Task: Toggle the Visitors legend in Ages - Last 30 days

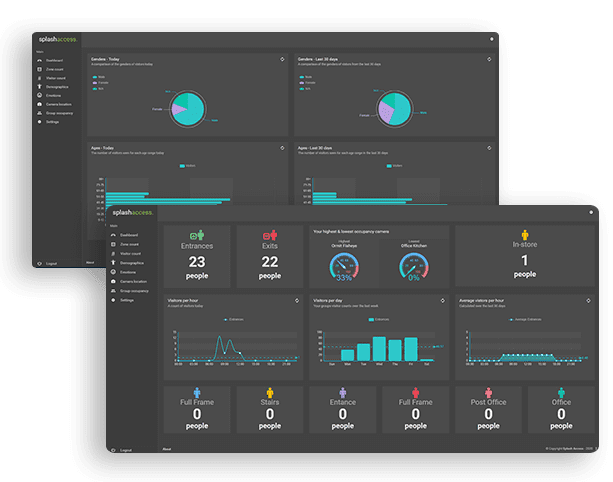Action: [x=394, y=166]
